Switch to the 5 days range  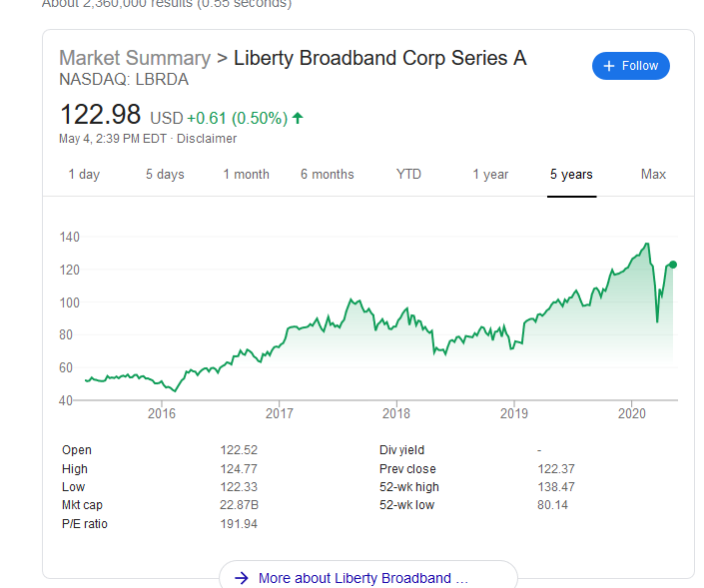(165, 174)
